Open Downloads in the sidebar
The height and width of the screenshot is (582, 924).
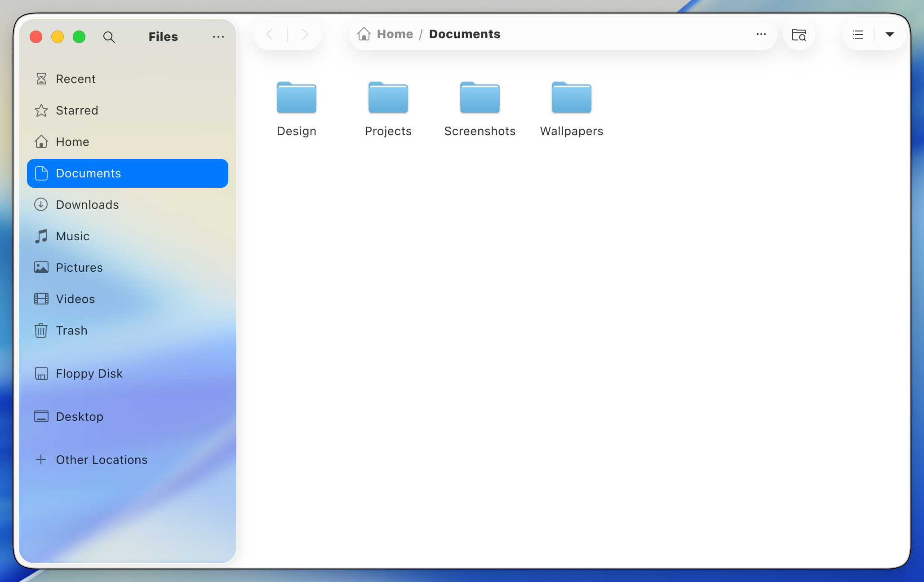point(128,205)
